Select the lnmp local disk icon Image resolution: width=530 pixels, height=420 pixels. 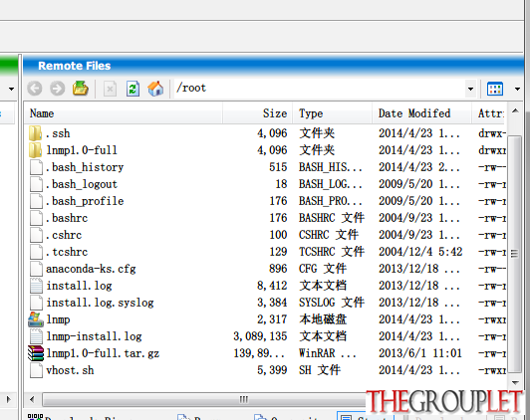(x=36, y=319)
